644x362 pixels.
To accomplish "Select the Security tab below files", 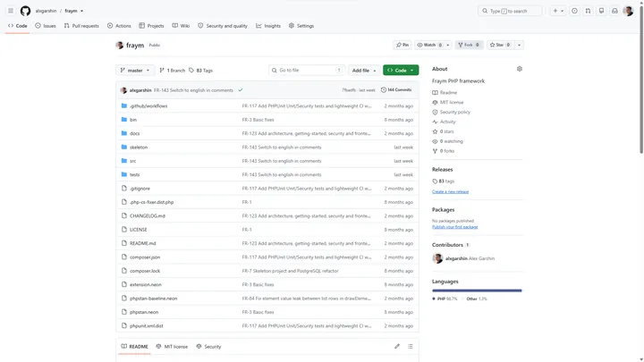I will (x=208, y=347).
